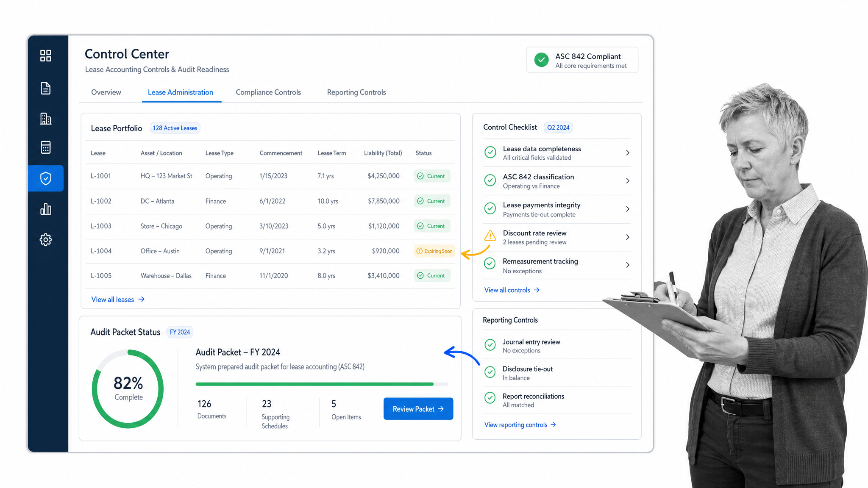
Task: Click the audit packet green progress bar
Action: point(322,384)
